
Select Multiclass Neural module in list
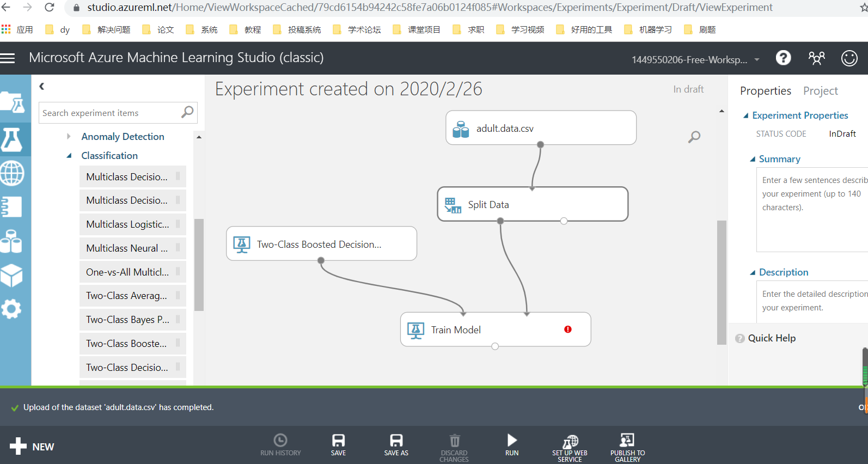133,248
